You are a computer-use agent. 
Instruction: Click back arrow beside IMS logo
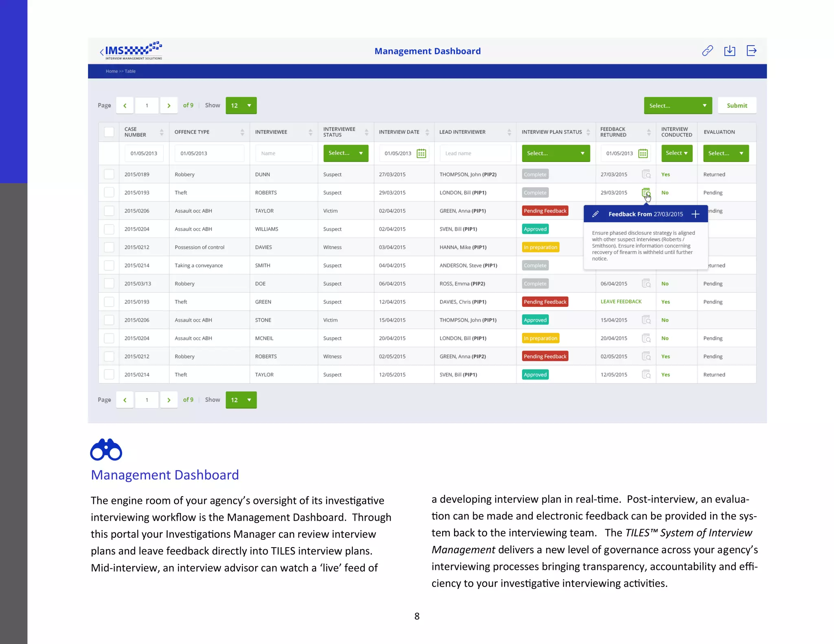[x=102, y=52]
